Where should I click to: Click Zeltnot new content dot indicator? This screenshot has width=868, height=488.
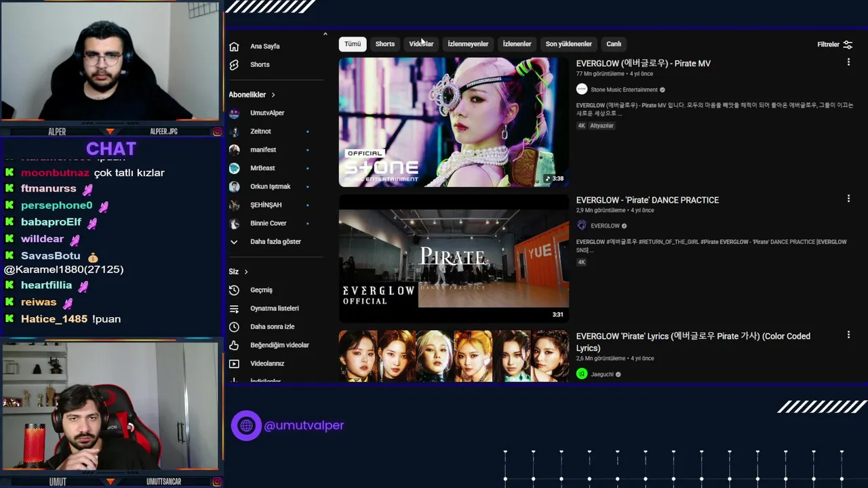coord(307,131)
